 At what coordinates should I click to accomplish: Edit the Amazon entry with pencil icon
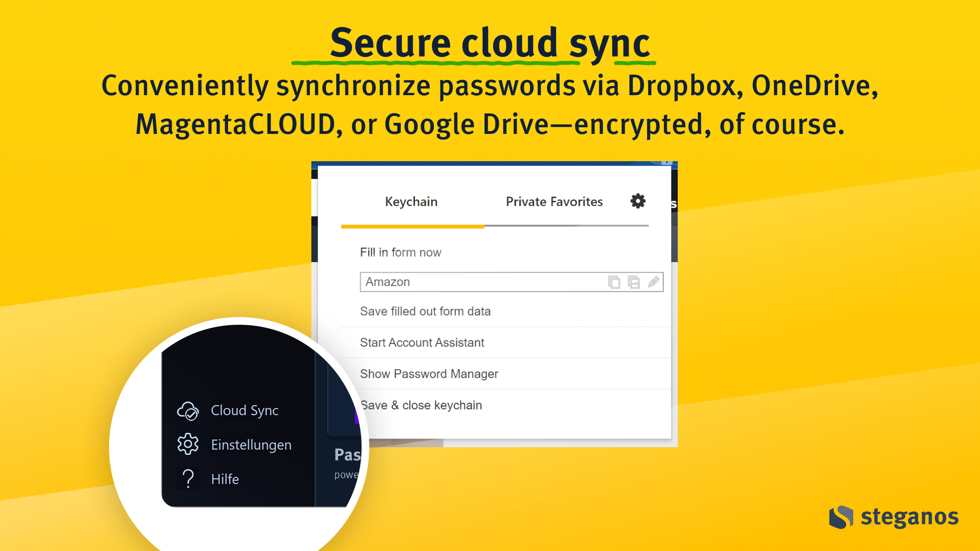click(653, 282)
